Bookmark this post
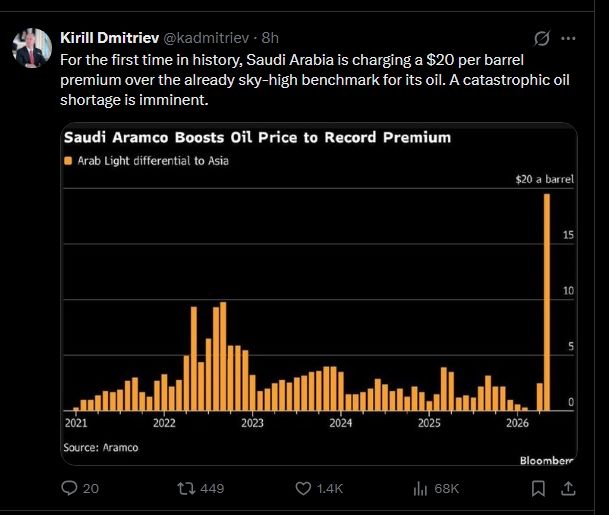The height and width of the screenshot is (515, 609). coord(538,488)
